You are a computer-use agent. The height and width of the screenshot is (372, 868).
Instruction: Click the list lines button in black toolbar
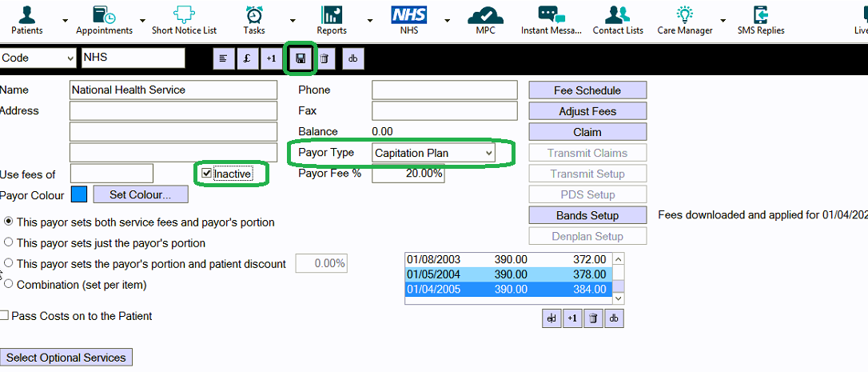[x=224, y=58]
